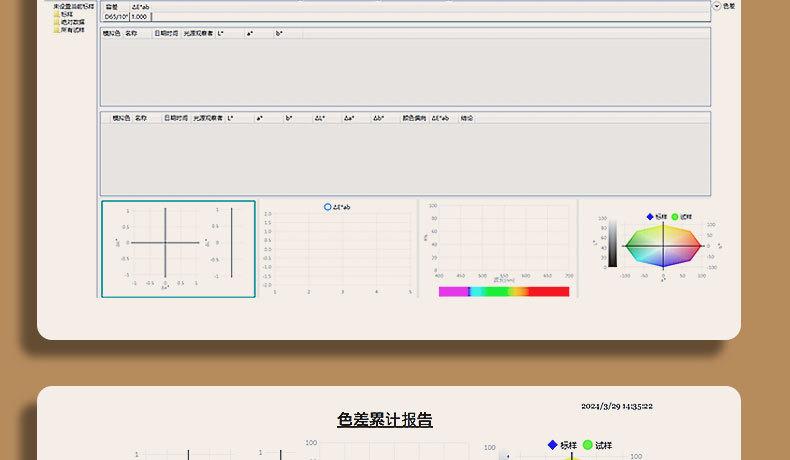Open the 绝对数据 folder in the tree
The height and width of the screenshot is (460, 790).
[x=69, y=22]
